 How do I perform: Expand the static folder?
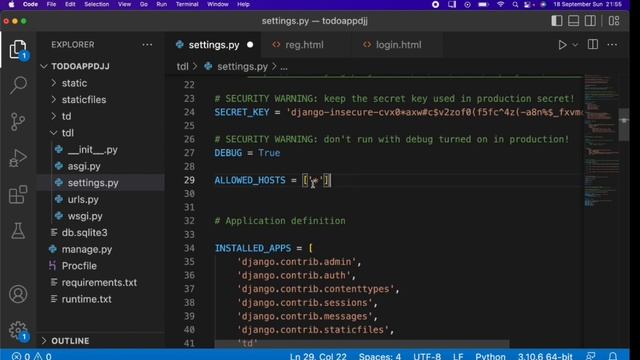[x=53, y=83]
